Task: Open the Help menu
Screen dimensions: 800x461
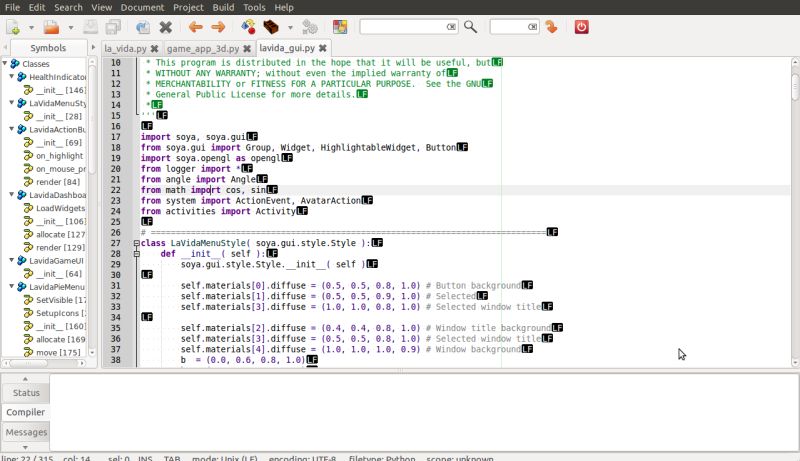Action: (284, 7)
